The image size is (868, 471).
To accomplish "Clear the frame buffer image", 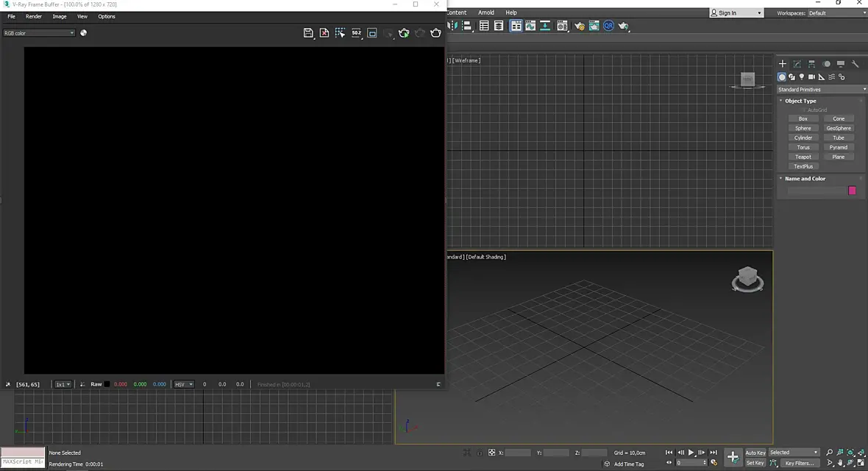I will pos(324,33).
